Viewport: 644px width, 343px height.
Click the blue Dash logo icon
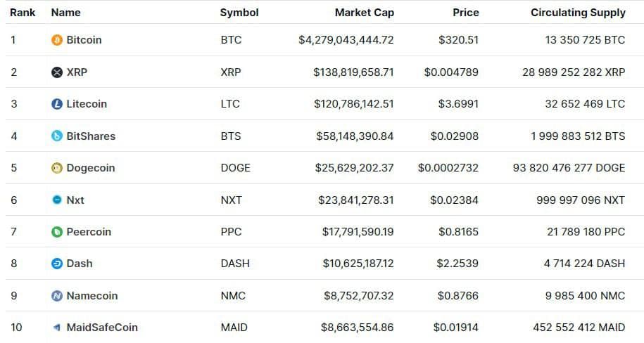pos(58,264)
